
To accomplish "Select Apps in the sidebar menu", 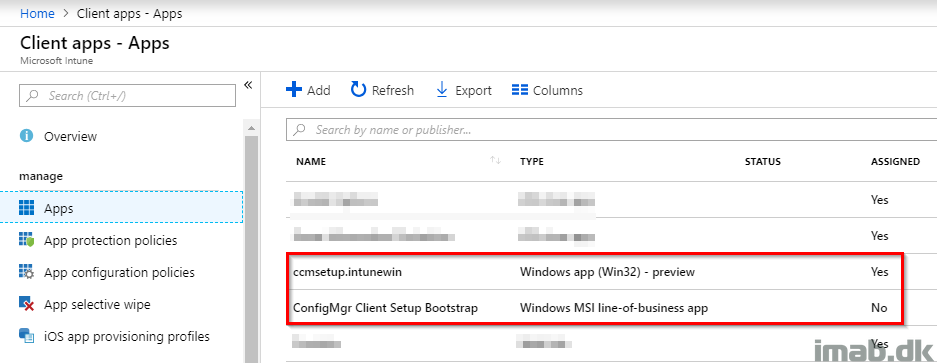I will 59,209.
